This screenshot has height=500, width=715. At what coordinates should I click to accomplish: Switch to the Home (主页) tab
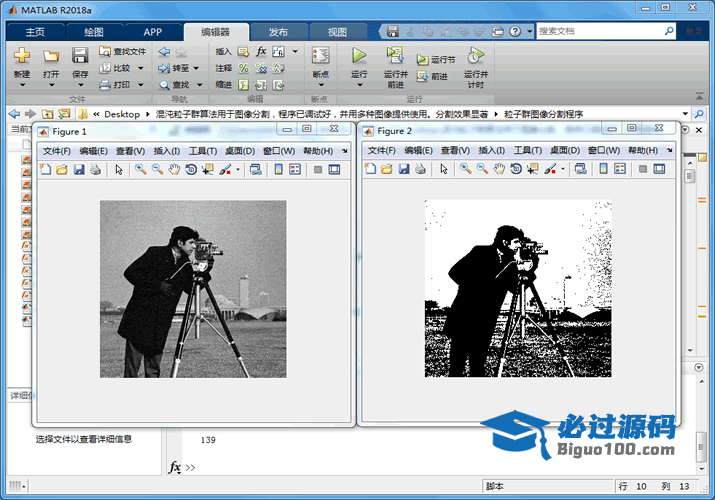(x=35, y=32)
